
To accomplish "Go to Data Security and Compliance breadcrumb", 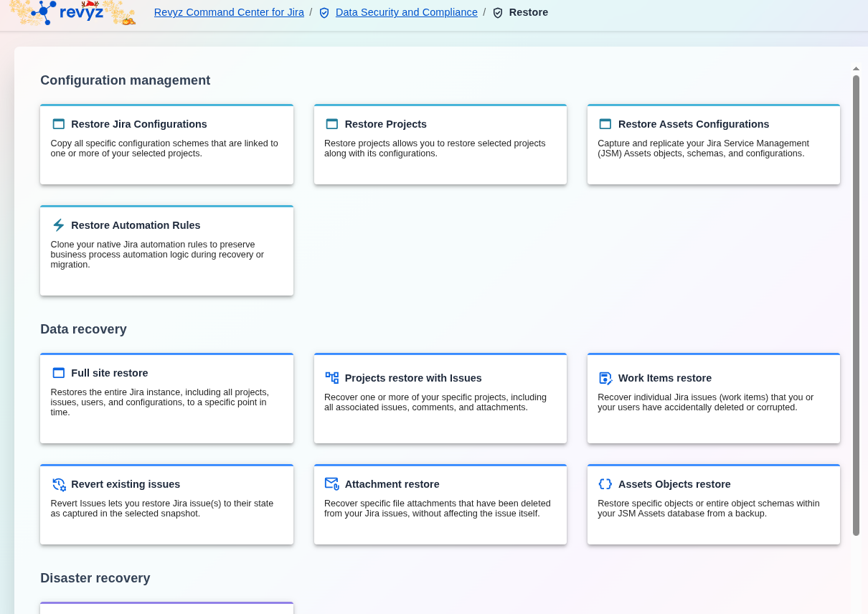I will (x=406, y=12).
